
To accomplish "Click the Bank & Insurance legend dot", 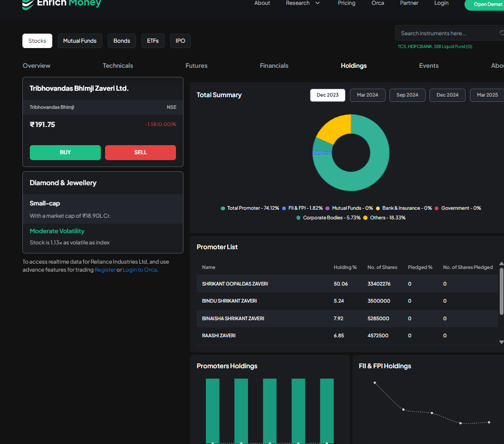I will pos(378,208).
